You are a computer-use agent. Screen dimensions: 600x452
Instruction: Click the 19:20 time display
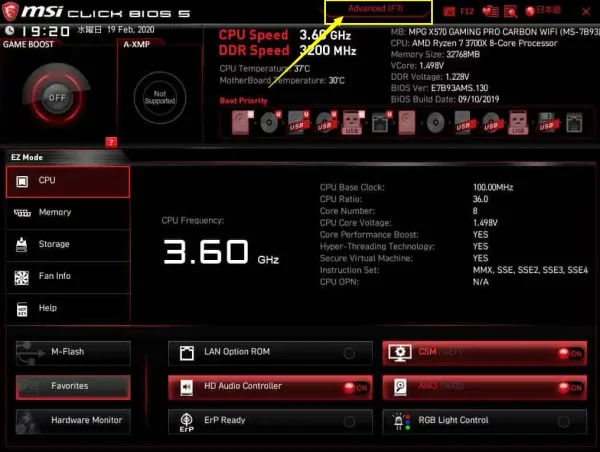[x=46, y=31]
